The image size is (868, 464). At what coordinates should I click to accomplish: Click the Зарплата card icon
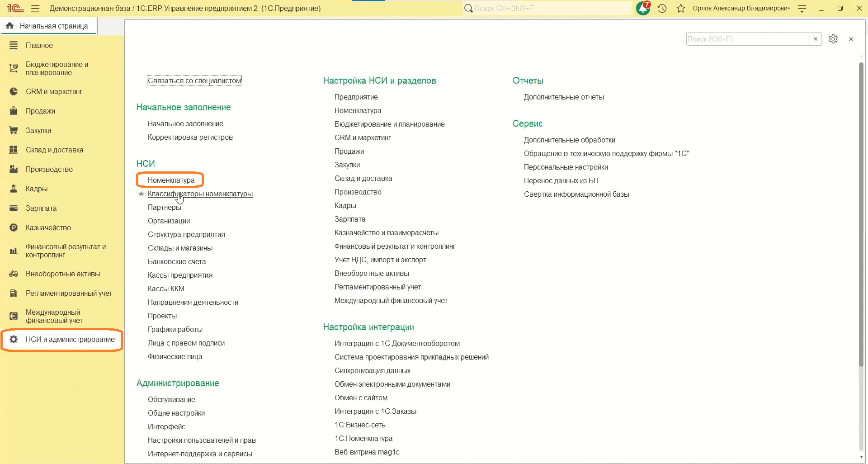(x=14, y=208)
